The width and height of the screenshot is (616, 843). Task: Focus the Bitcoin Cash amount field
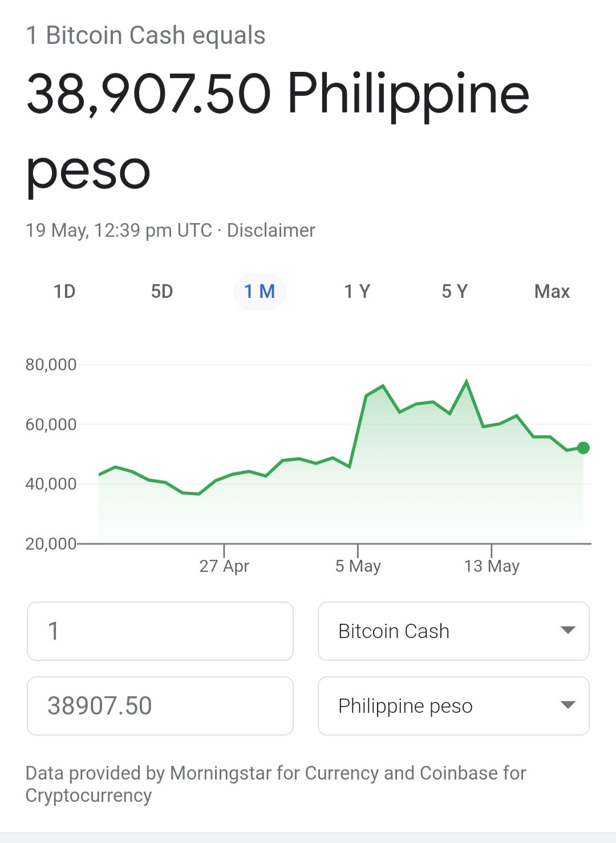click(x=160, y=631)
